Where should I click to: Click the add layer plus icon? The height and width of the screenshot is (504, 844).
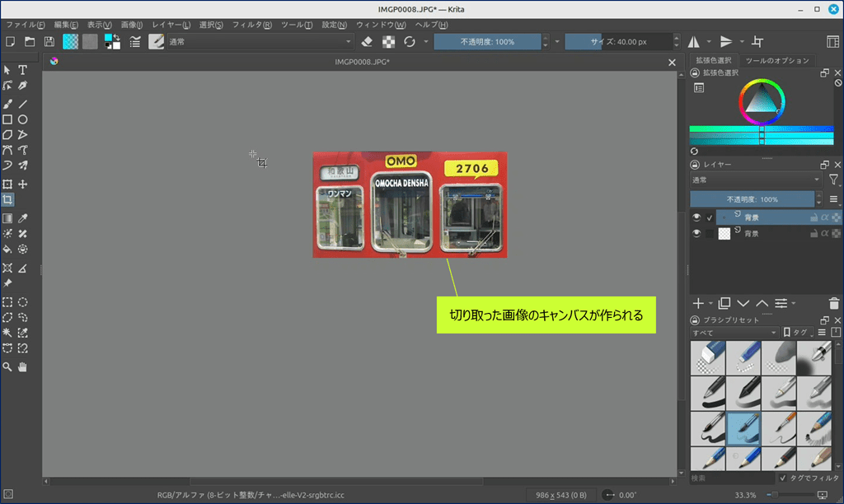pos(698,303)
